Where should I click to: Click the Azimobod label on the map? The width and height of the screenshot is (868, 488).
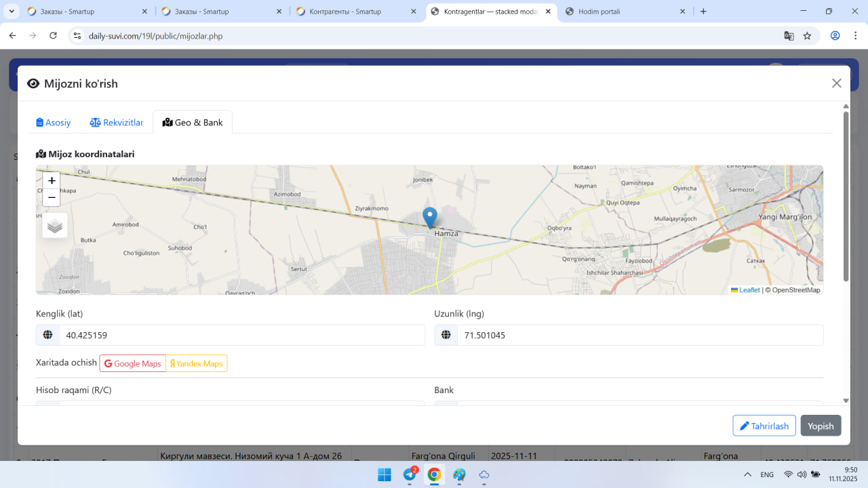tap(287, 194)
